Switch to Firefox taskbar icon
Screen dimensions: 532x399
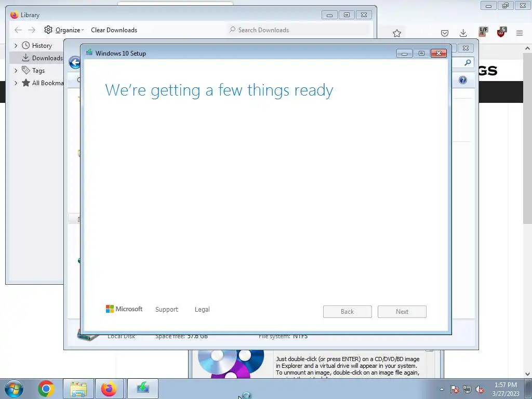pos(109,389)
